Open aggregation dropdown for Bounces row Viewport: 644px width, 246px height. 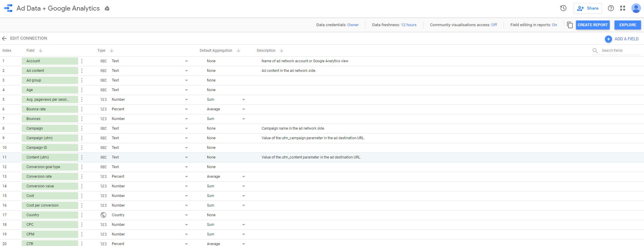coord(244,119)
